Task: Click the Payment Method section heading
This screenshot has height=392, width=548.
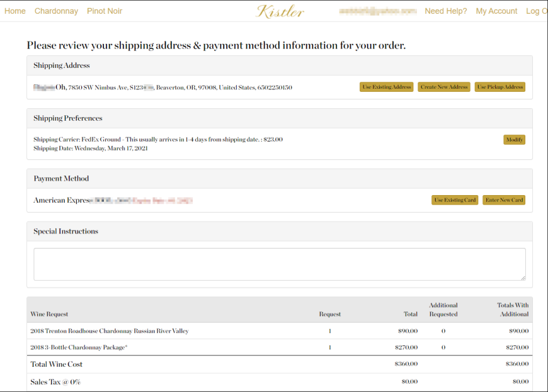Action: 61,179
